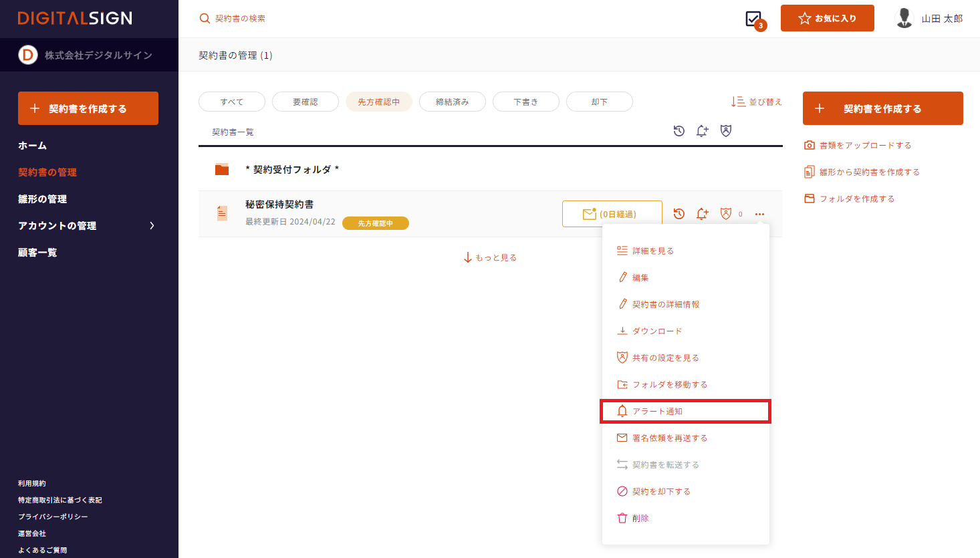Click the envelope 0日経過 status button
980x558 pixels.
coord(612,214)
